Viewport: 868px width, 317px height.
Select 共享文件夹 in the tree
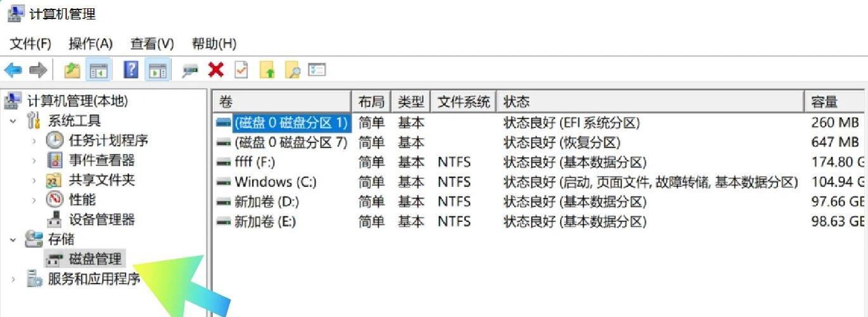pyautogui.click(x=102, y=180)
